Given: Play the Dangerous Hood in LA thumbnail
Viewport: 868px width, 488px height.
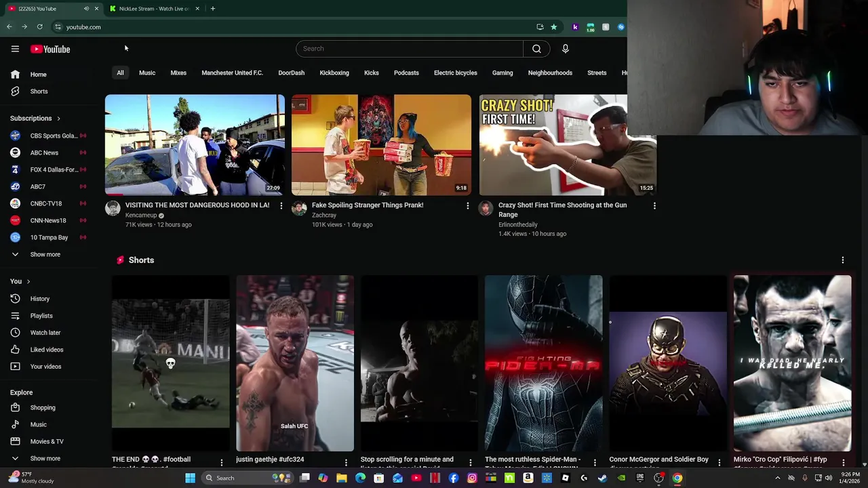Looking at the screenshot, I should 195,145.
